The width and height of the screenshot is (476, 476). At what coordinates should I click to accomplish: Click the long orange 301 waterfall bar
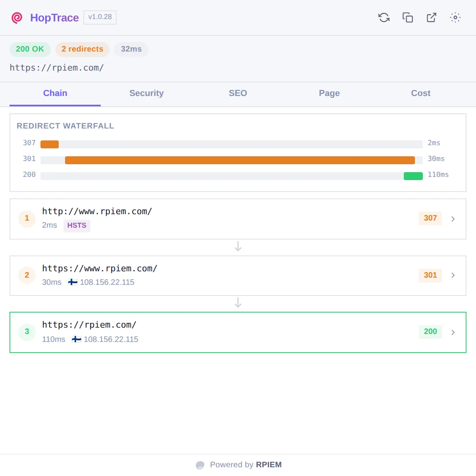(x=240, y=160)
